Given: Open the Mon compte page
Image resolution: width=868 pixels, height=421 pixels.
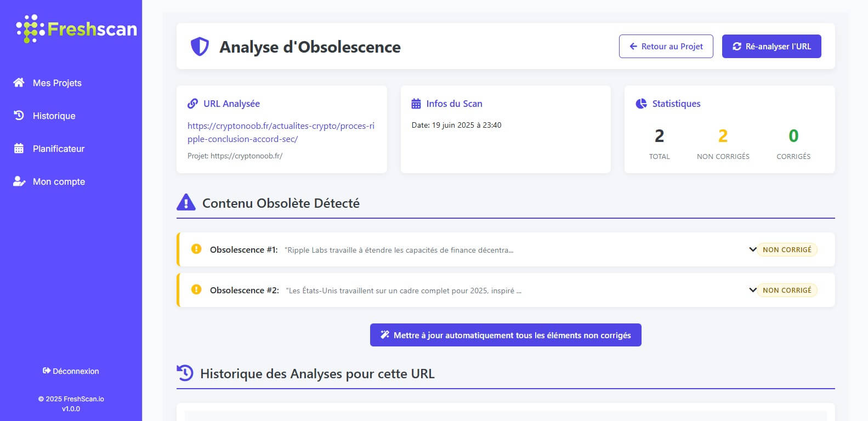Looking at the screenshot, I should click(x=59, y=181).
